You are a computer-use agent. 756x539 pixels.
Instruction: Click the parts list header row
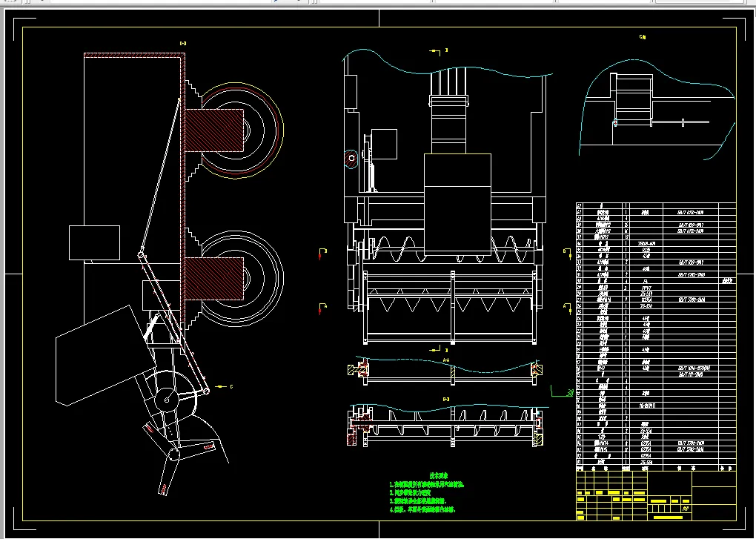[x=656, y=468]
